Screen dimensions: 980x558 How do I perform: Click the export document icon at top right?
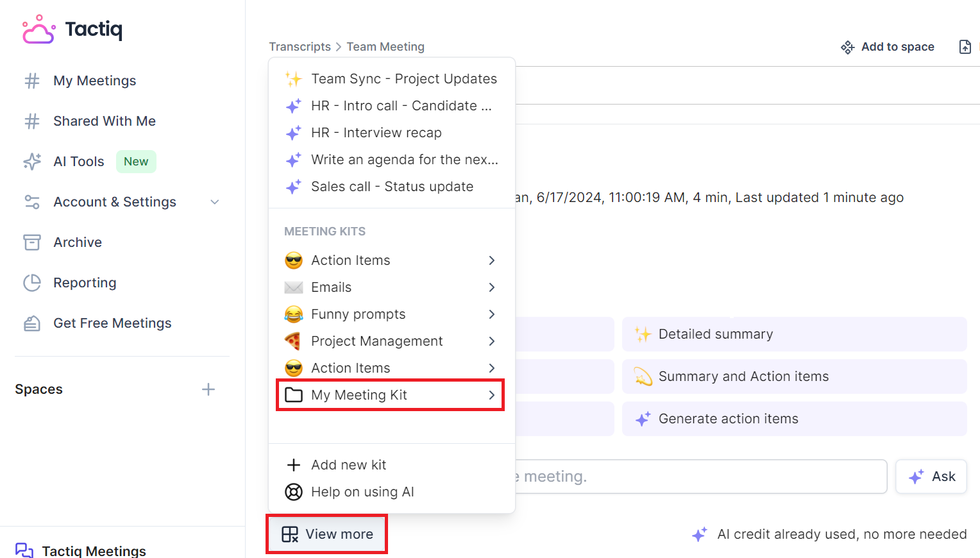(x=965, y=47)
